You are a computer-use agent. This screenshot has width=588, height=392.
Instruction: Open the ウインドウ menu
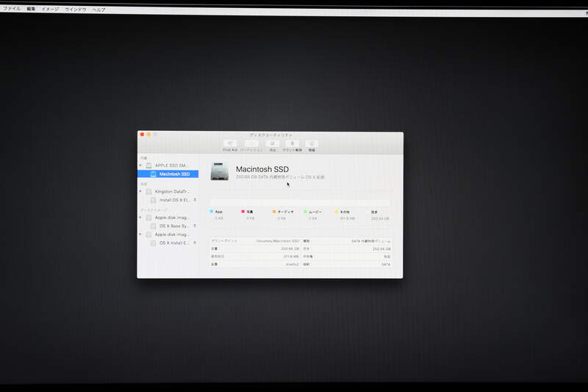click(76, 10)
